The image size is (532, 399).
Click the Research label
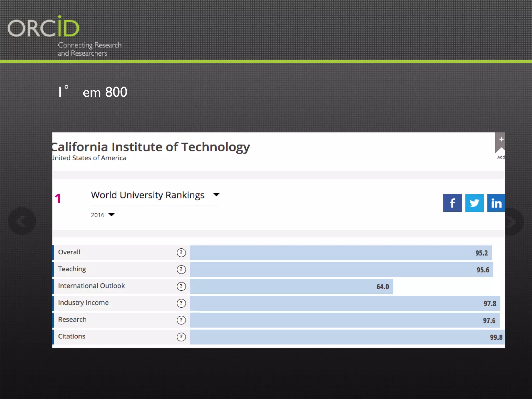[x=72, y=320]
